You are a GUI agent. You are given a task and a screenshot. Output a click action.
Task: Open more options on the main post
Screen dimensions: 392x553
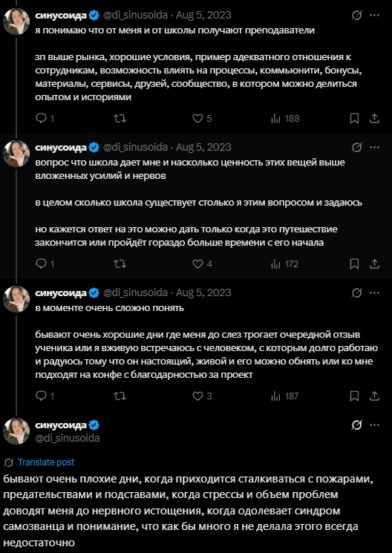(374, 425)
